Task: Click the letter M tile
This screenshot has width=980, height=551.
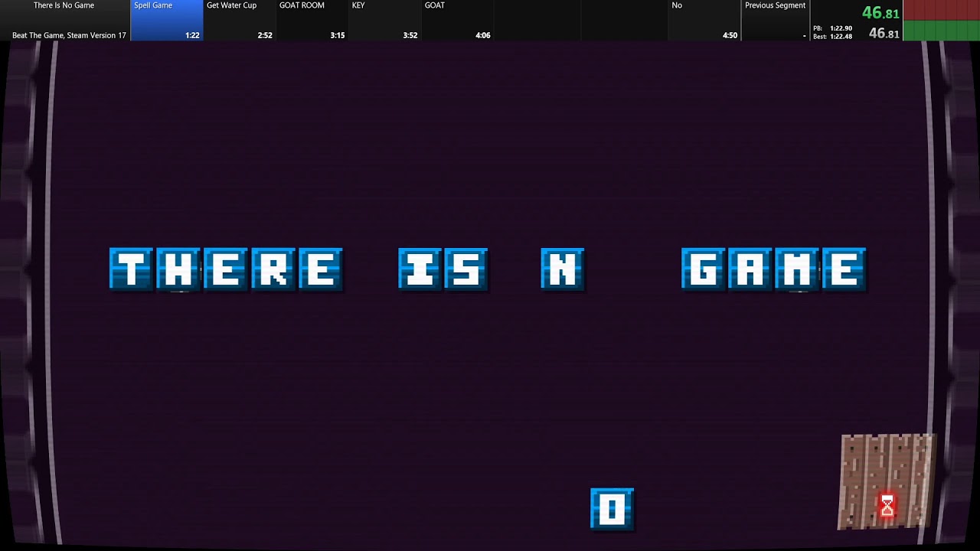Action: coord(798,269)
